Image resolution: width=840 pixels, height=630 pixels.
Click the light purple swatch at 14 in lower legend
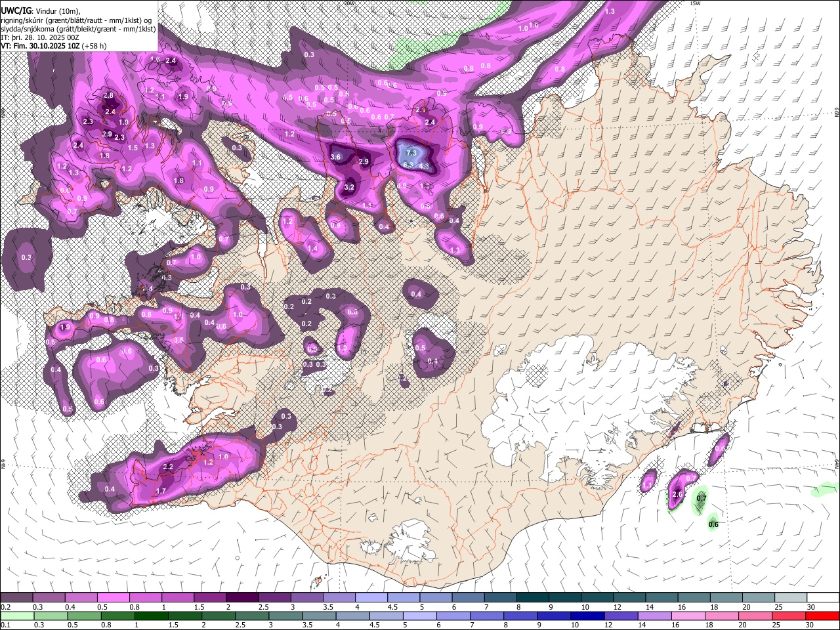(x=654, y=616)
